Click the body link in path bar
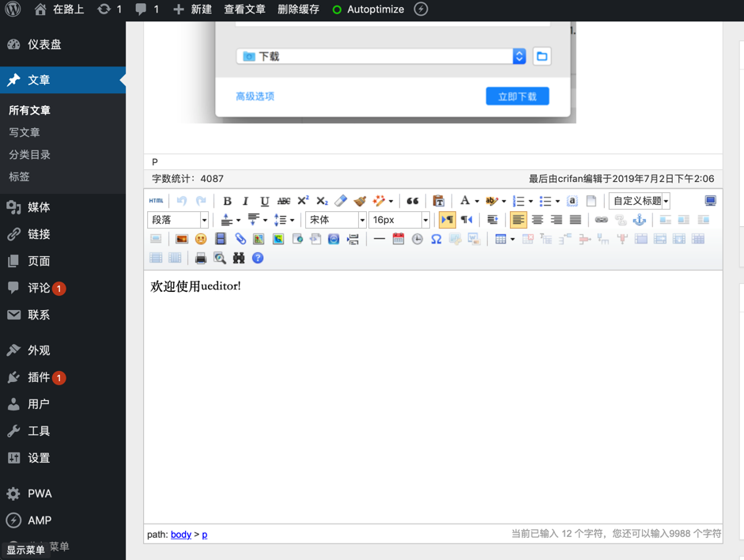 click(181, 535)
